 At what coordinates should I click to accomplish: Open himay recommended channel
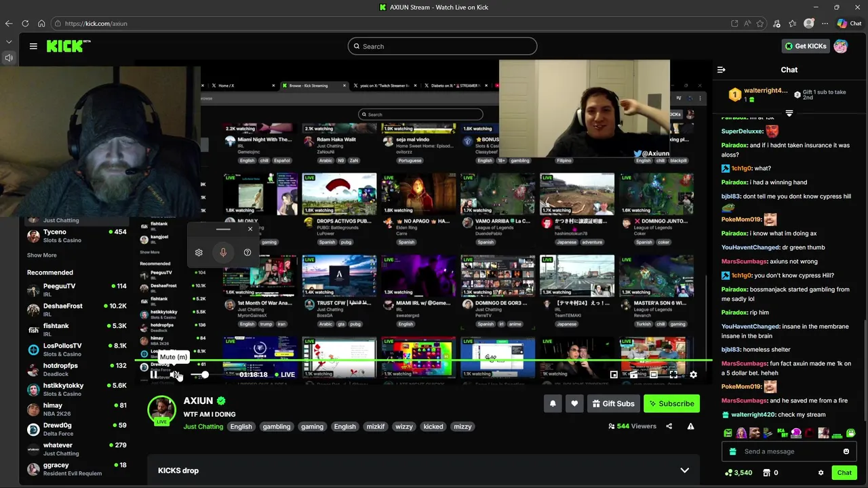tap(77, 409)
